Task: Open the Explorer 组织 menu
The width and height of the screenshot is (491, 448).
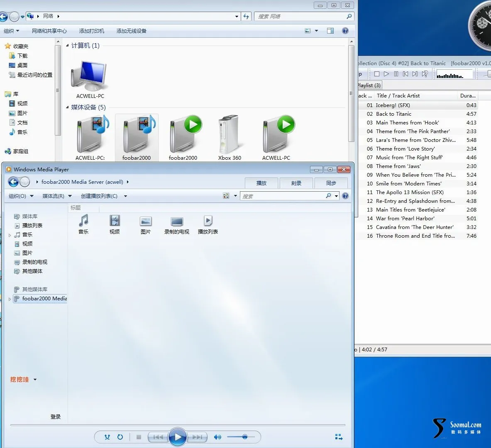Action: pyautogui.click(x=12, y=31)
